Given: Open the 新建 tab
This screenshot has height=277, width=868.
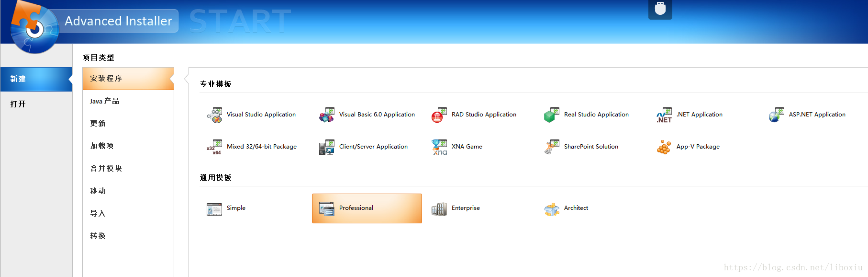Looking at the screenshot, I should coord(36,79).
